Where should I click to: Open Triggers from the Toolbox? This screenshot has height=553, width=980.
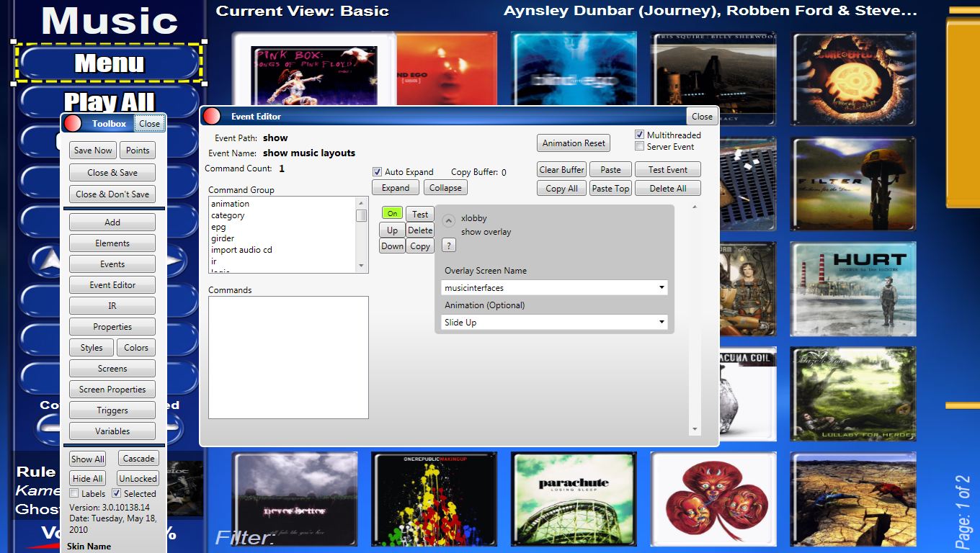pyautogui.click(x=112, y=410)
